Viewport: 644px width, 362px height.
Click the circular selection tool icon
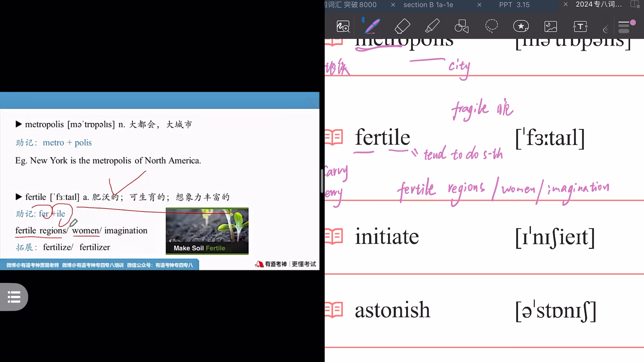(x=491, y=26)
